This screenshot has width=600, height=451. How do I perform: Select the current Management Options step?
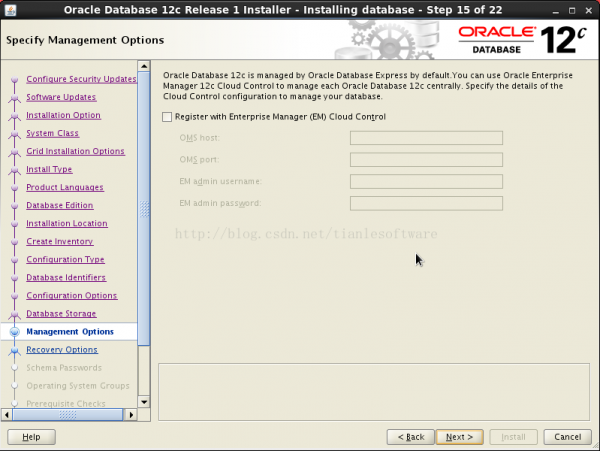(70, 332)
